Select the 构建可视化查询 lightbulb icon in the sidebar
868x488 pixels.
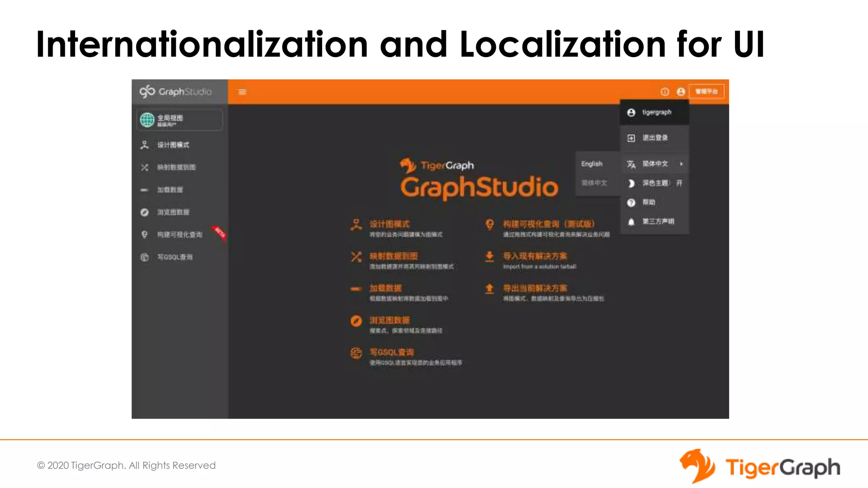(145, 235)
